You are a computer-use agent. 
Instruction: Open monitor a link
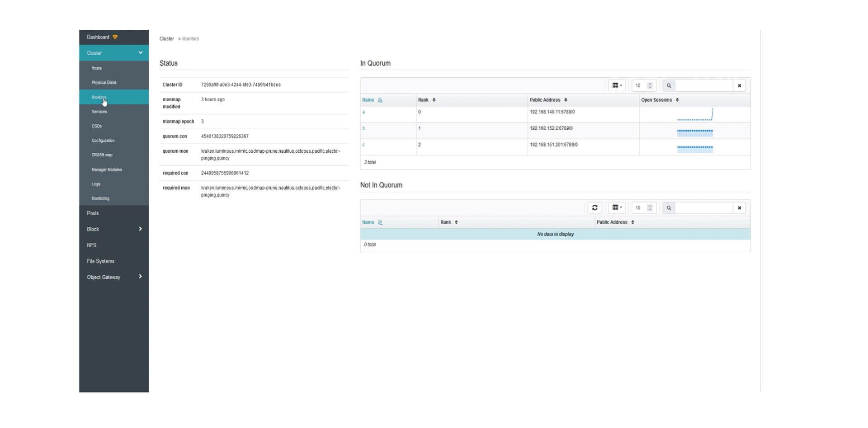[363, 112]
